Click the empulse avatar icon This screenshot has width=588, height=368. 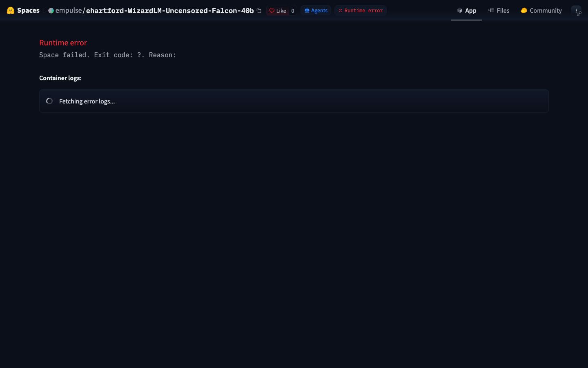(x=51, y=11)
